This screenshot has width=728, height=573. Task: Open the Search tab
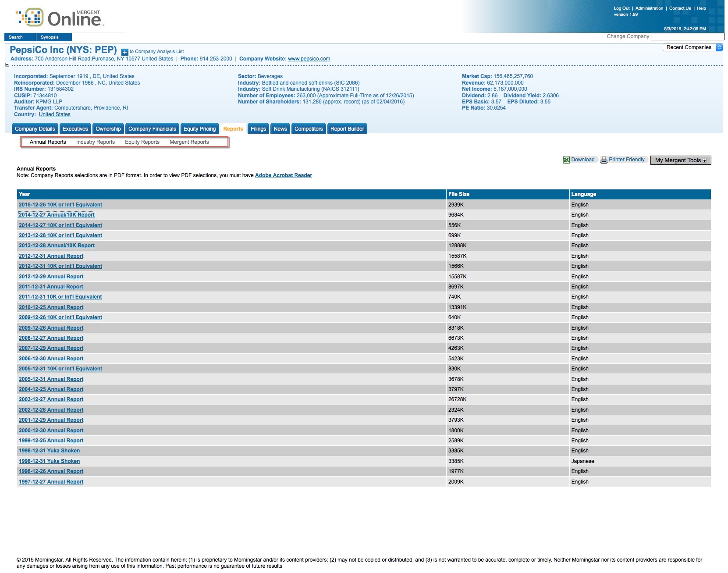pos(20,37)
